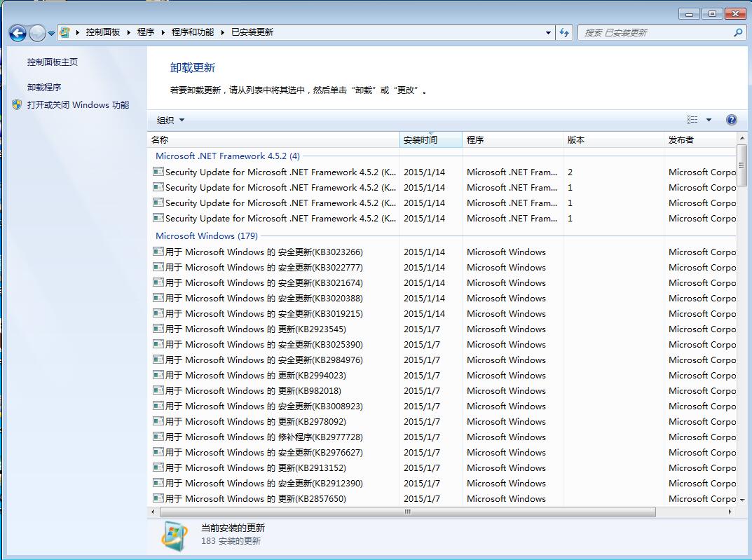Screen dimensions: 752x560
Task: Expand the 组织 dropdown menu
Action: click(170, 121)
